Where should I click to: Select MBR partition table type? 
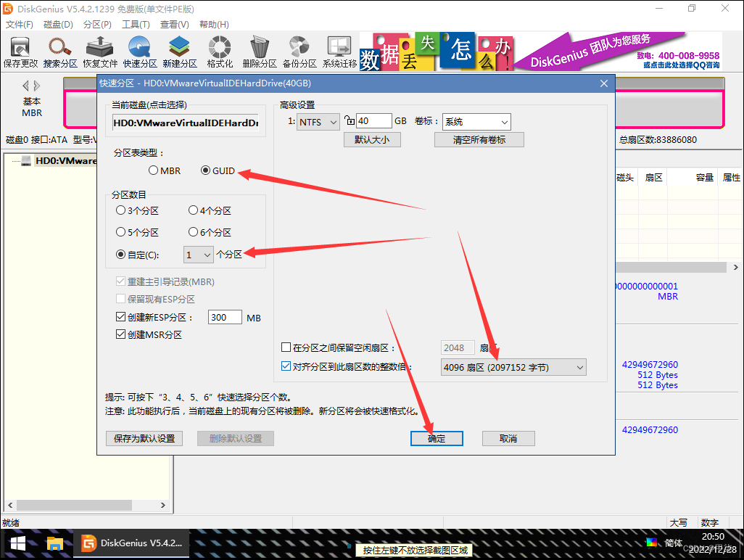click(x=165, y=170)
